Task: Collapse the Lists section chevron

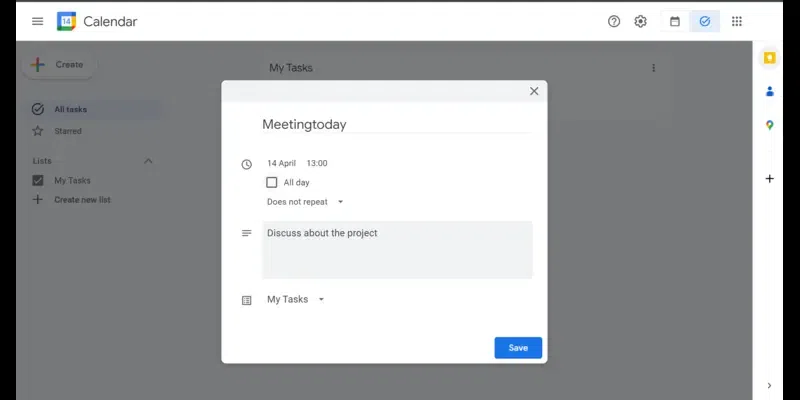Action: pyautogui.click(x=148, y=161)
